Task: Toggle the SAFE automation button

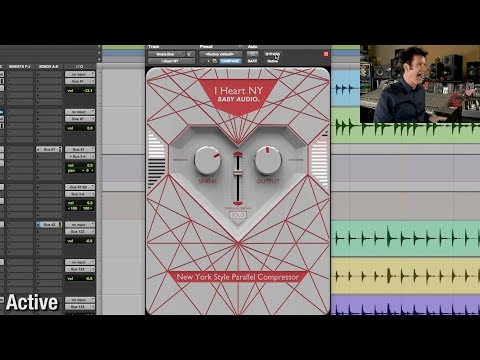Action: coord(252,61)
